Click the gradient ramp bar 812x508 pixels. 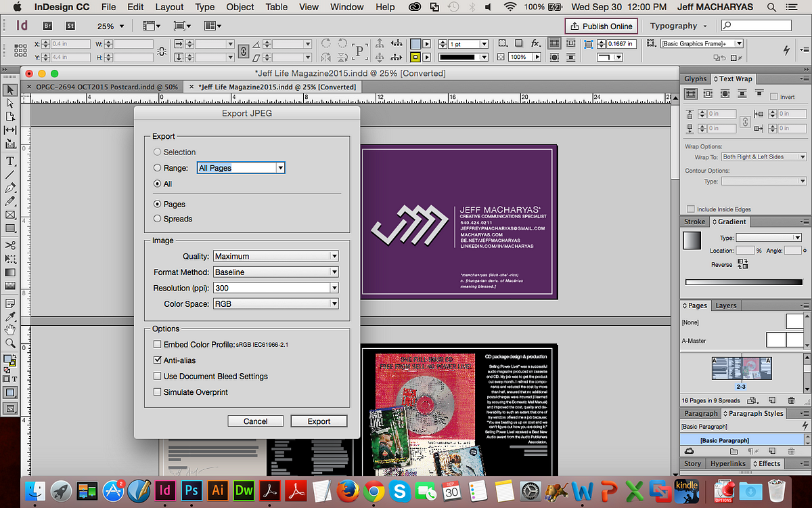743,282
